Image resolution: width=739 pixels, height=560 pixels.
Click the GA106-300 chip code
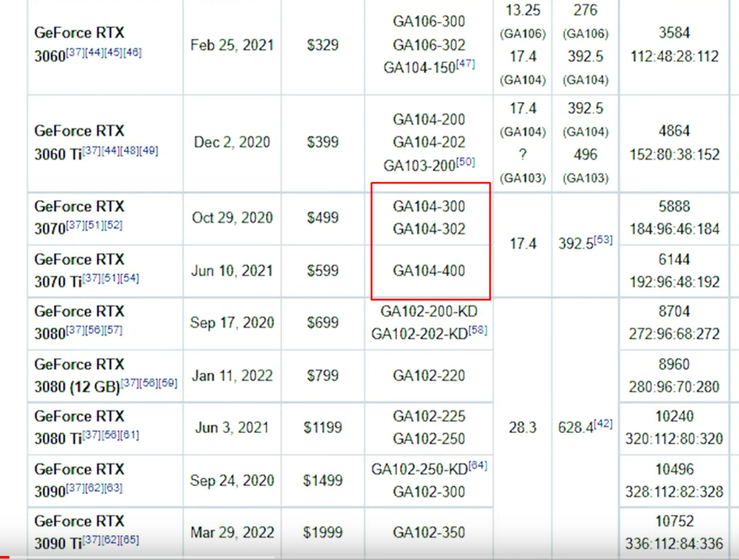(429, 21)
